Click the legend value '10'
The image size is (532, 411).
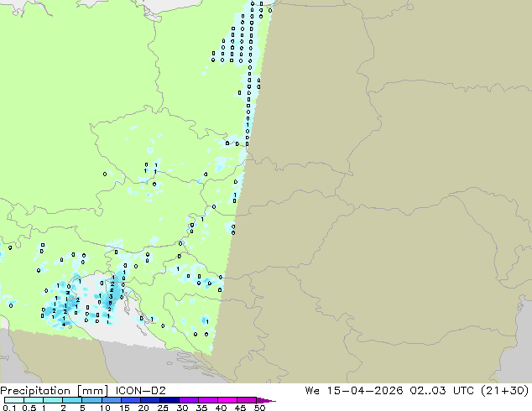pos(105,408)
